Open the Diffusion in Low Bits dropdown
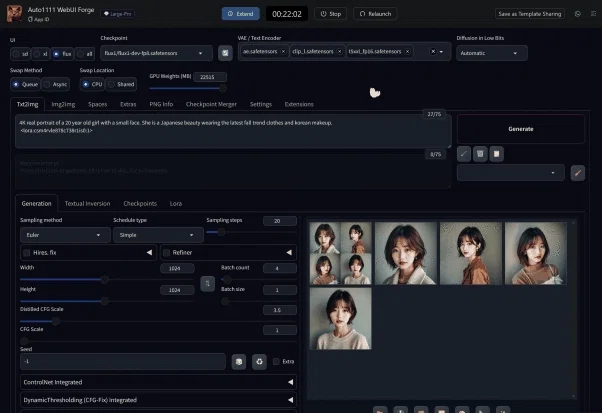The image size is (602, 413). coord(492,53)
